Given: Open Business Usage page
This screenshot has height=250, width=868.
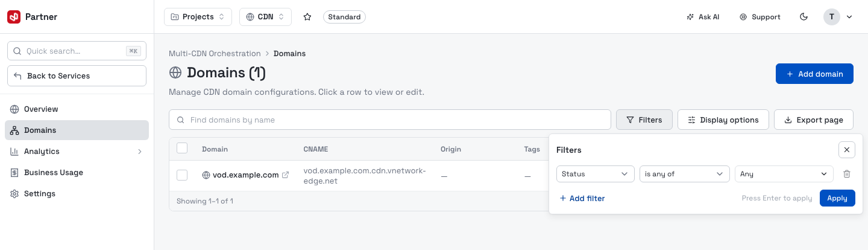Looking at the screenshot, I should (77, 173).
